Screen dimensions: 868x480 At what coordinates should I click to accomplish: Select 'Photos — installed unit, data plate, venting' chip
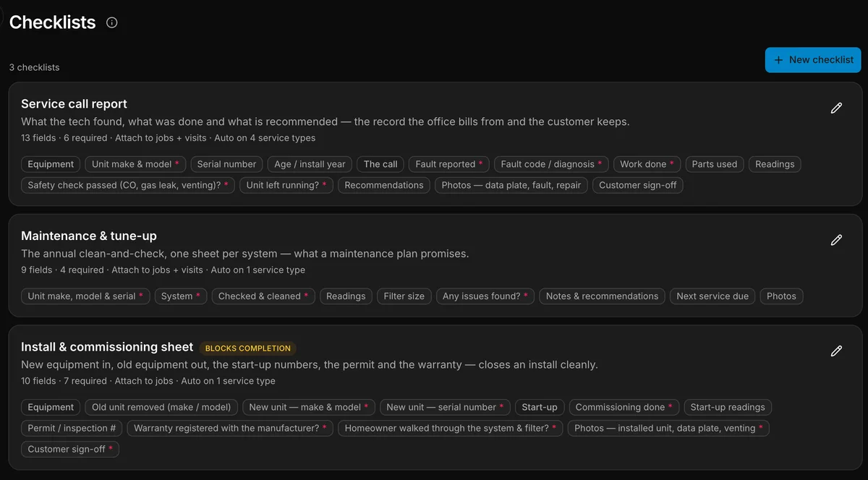click(x=669, y=428)
